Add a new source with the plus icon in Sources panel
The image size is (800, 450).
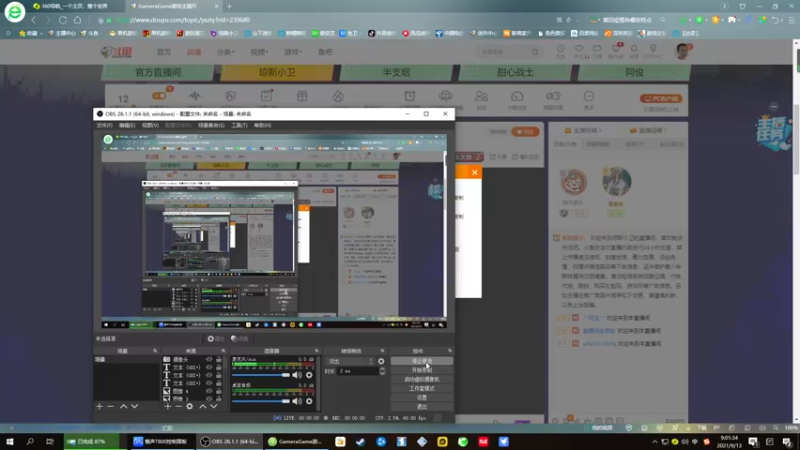(167, 407)
